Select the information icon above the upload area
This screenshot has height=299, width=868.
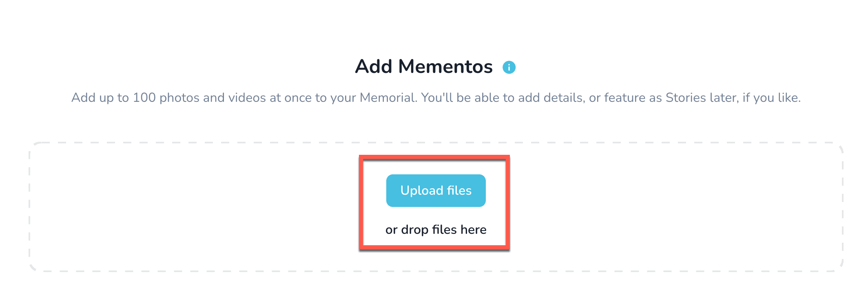tap(508, 67)
